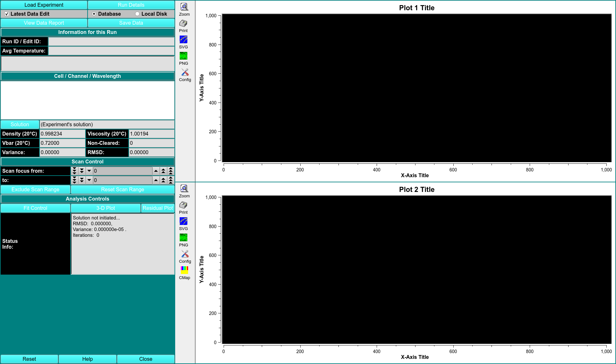The width and height of the screenshot is (616, 364).
Task: Click the Zoom icon for Plot 1
Action: click(184, 7)
